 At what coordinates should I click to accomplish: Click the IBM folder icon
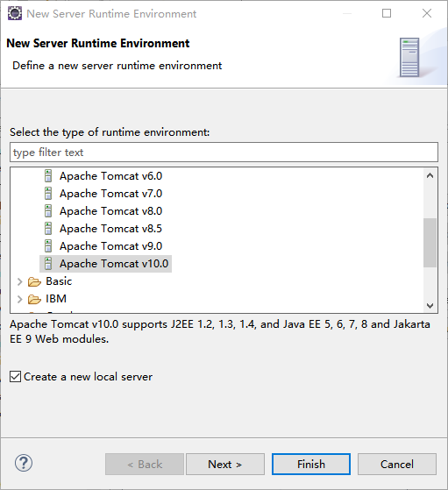[34, 299]
